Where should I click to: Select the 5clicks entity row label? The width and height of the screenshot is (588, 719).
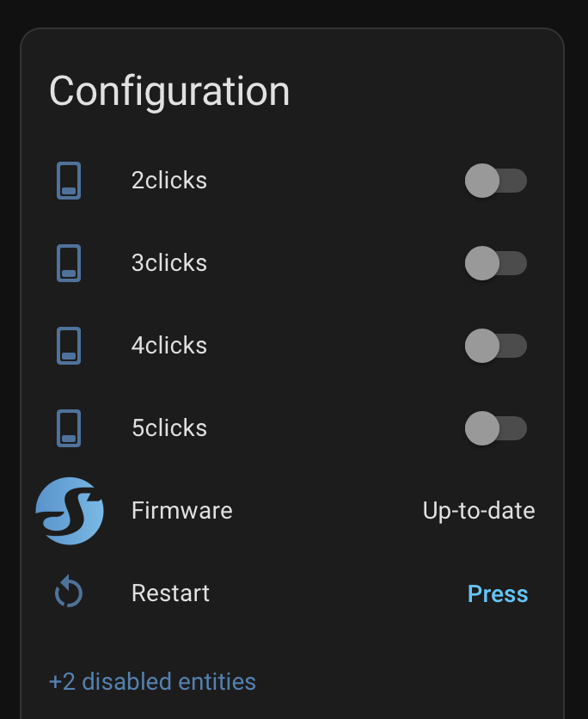(x=169, y=428)
